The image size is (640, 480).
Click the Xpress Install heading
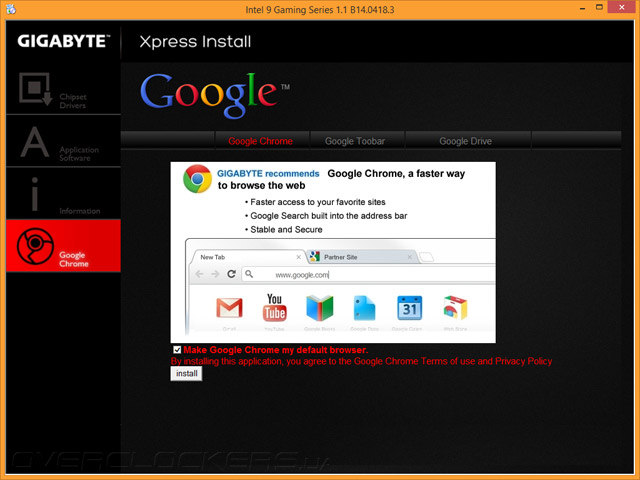[x=195, y=42]
